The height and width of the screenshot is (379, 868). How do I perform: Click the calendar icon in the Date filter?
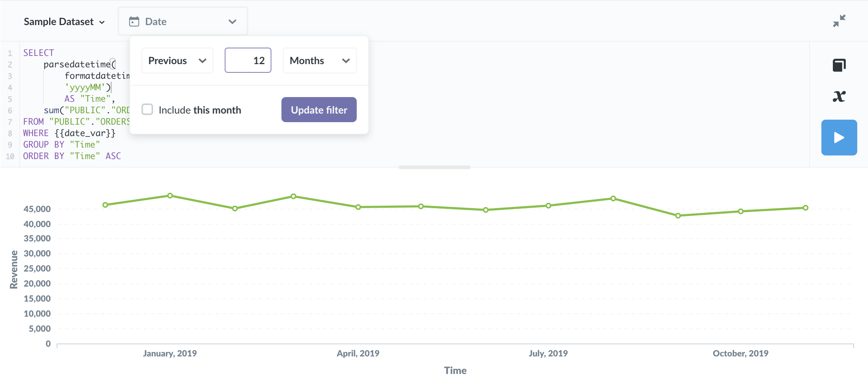[134, 21]
